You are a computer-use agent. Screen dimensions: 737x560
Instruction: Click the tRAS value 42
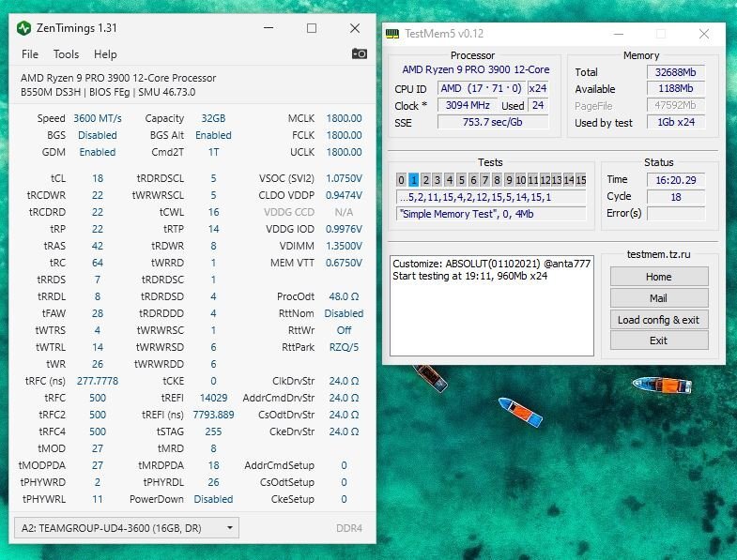tap(98, 246)
